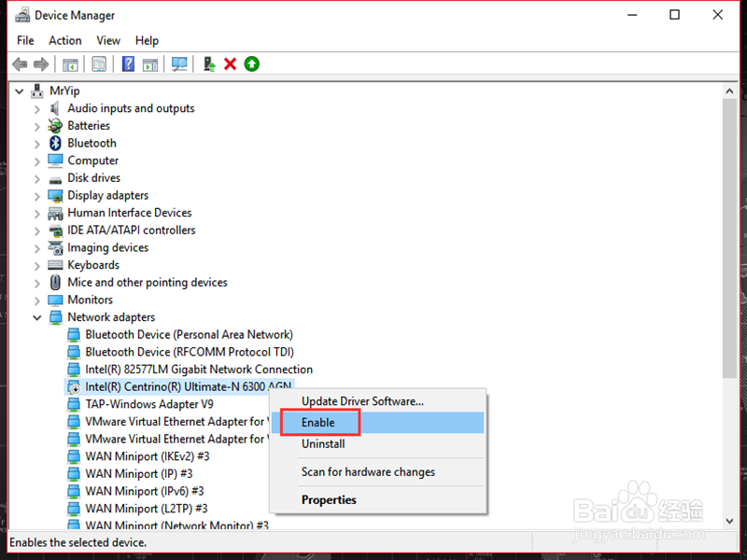Choose Update Driver Software in context menu
Image resolution: width=747 pixels, height=560 pixels.
pos(379,401)
